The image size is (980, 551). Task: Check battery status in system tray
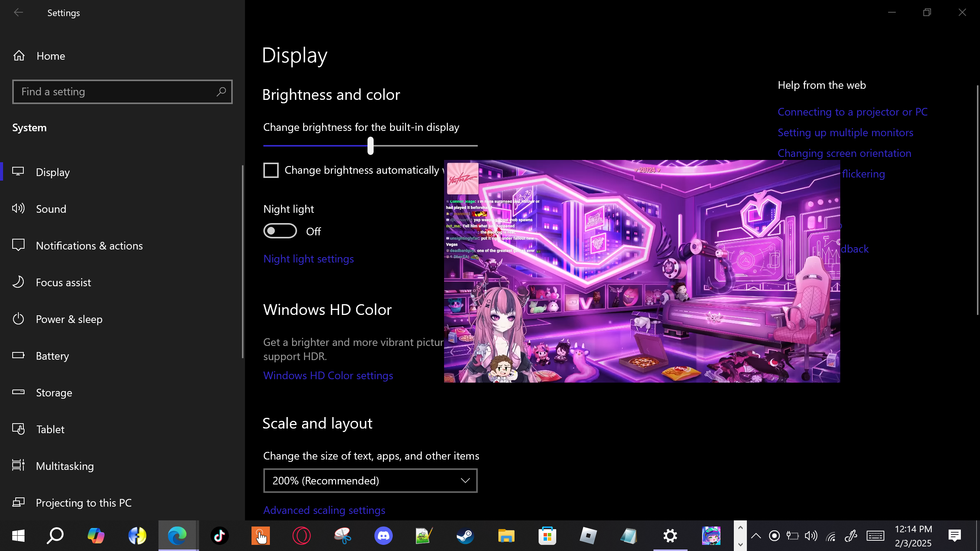pyautogui.click(x=792, y=536)
